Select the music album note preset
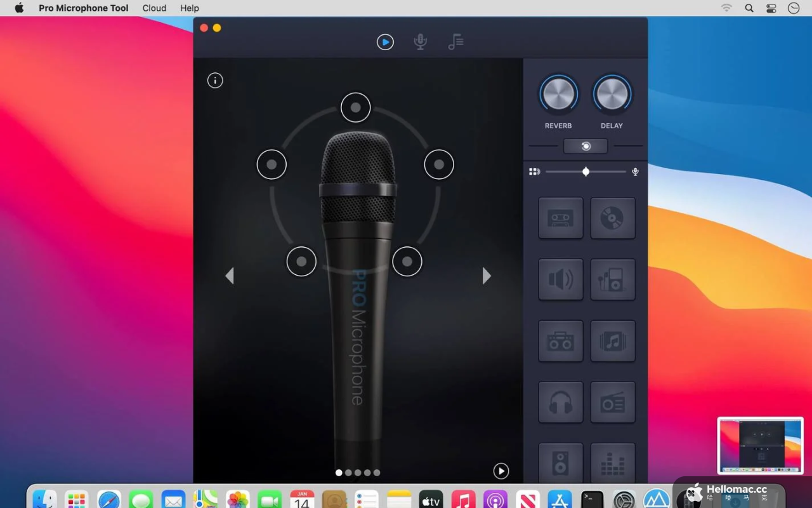812x508 pixels. click(613, 341)
